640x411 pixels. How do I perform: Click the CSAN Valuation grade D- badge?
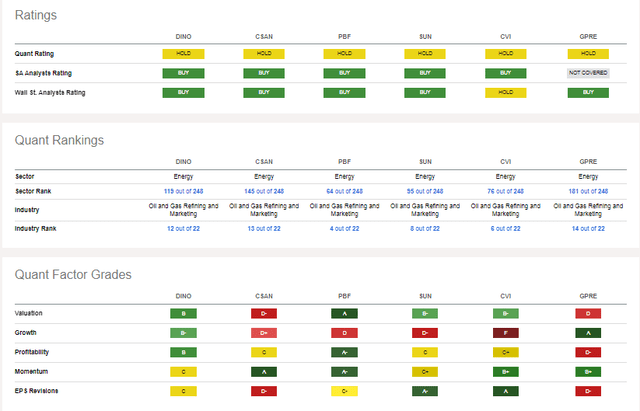pos(264,313)
